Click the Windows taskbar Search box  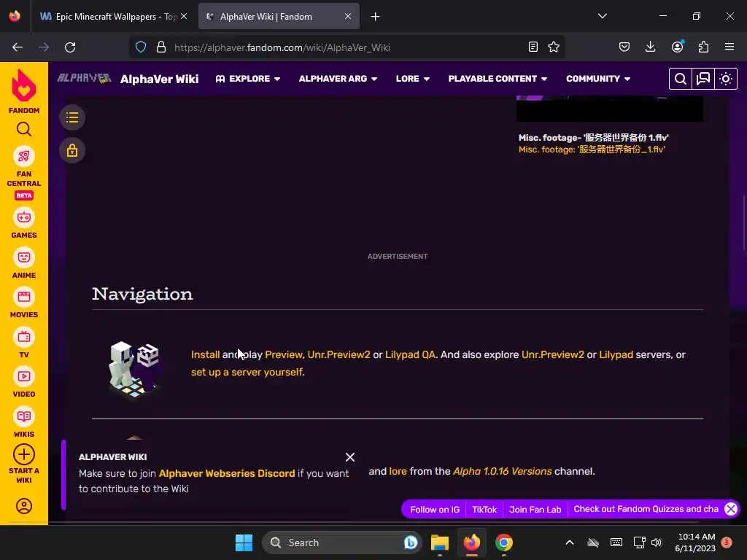pyautogui.click(x=342, y=542)
